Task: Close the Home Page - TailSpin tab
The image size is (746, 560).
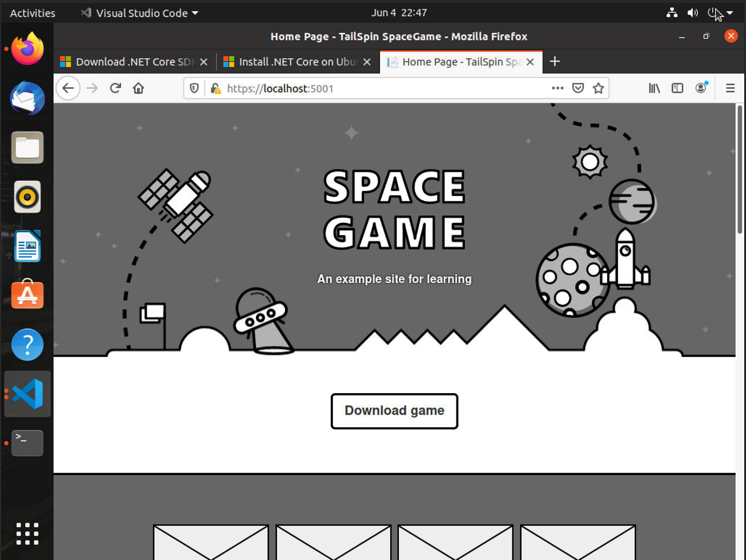Action: [530, 62]
